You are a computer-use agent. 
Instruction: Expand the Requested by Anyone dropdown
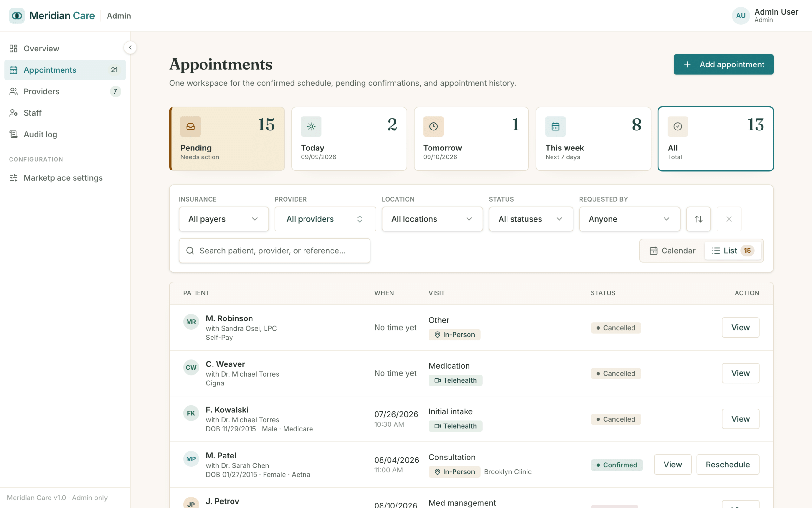click(x=630, y=219)
